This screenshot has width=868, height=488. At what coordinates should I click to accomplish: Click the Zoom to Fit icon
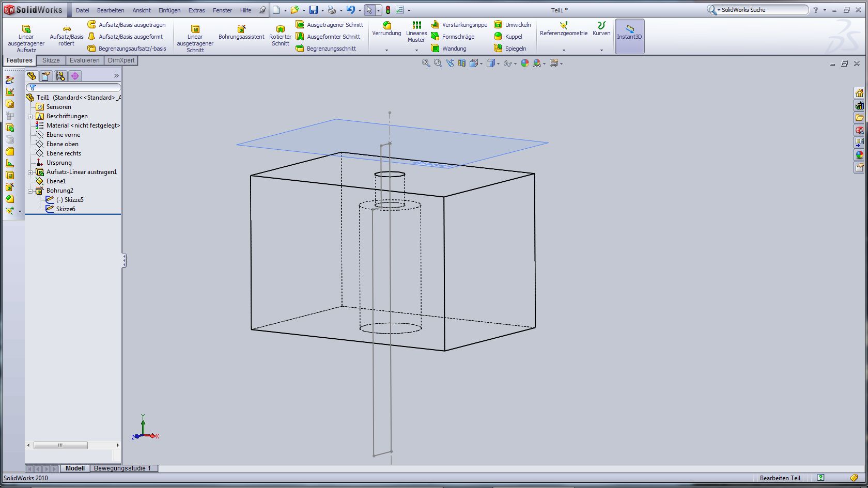click(x=426, y=63)
